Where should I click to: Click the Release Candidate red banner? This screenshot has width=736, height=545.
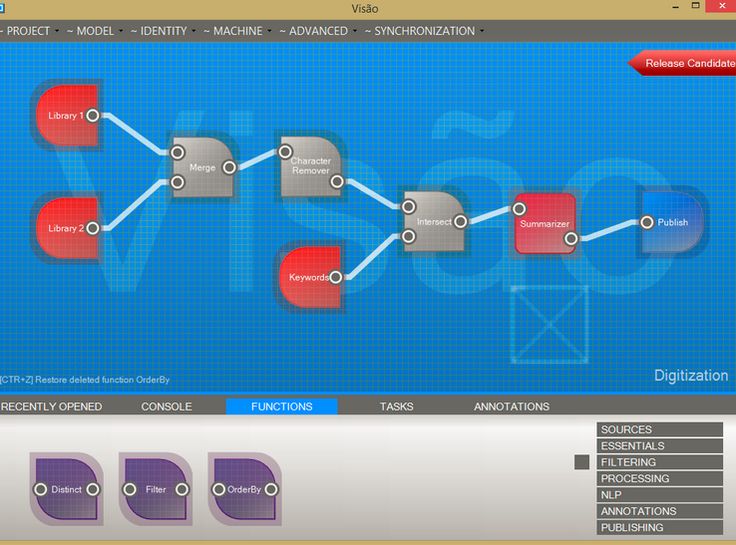pyautogui.click(x=683, y=63)
